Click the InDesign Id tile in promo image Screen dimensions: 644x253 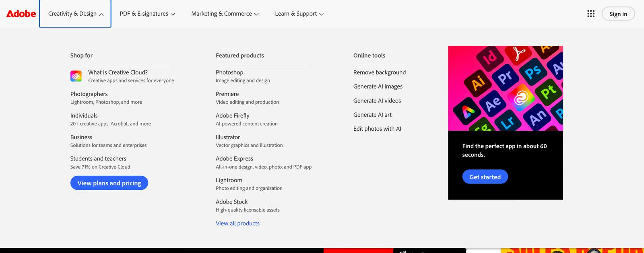490,58
